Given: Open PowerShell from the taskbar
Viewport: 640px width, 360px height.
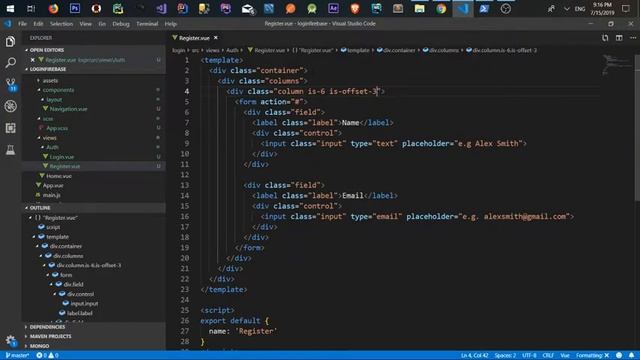Looking at the screenshot, I should (484, 9).
